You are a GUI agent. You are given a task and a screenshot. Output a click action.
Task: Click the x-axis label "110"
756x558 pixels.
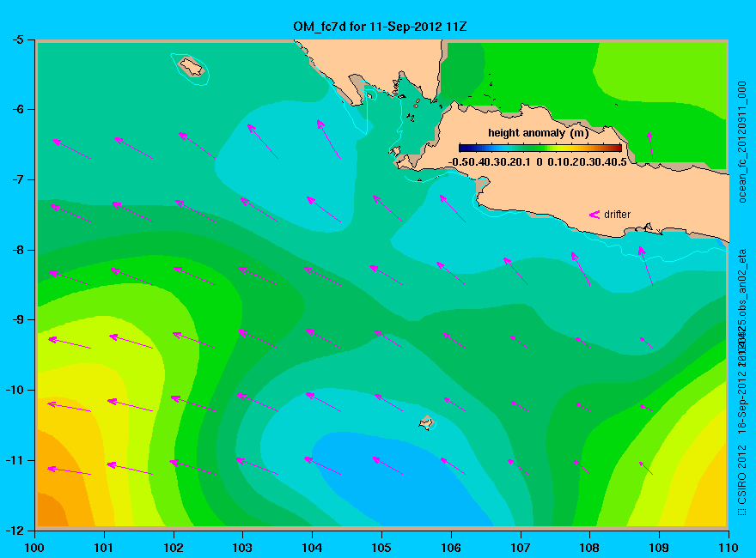click(x=728, y=548)
